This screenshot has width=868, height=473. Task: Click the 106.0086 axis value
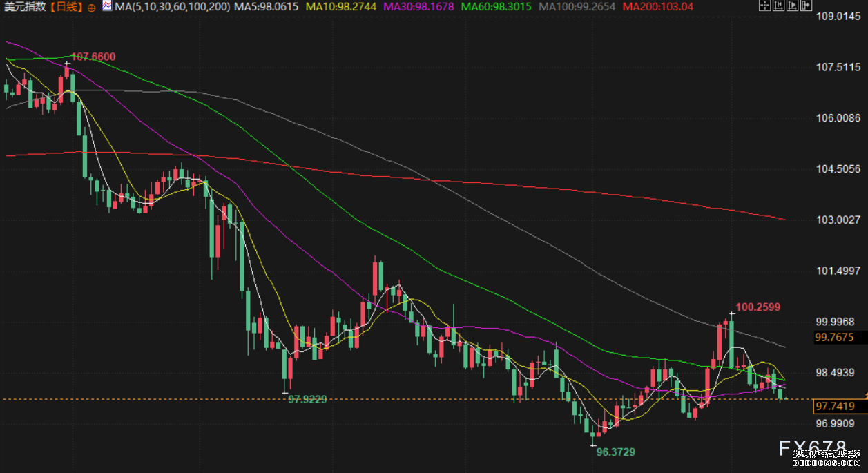coord(838,118)
